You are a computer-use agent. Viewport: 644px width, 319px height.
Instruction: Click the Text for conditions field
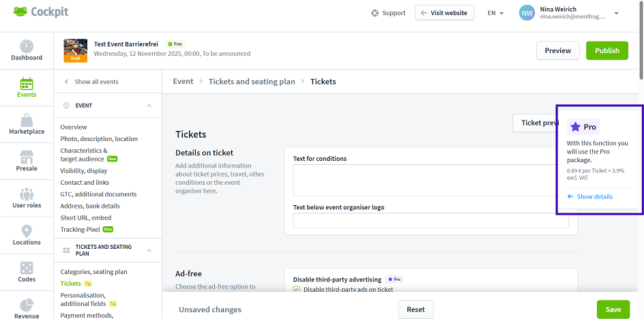pos(430,180)
